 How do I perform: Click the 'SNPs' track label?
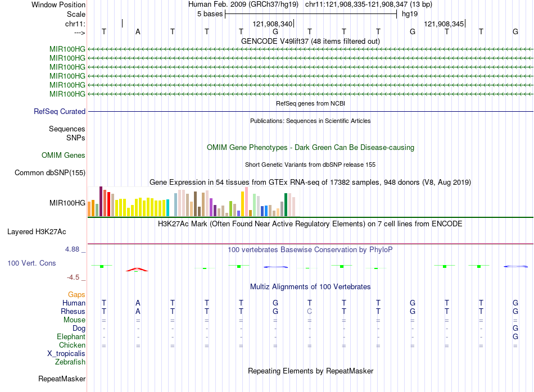pos(76,138)
